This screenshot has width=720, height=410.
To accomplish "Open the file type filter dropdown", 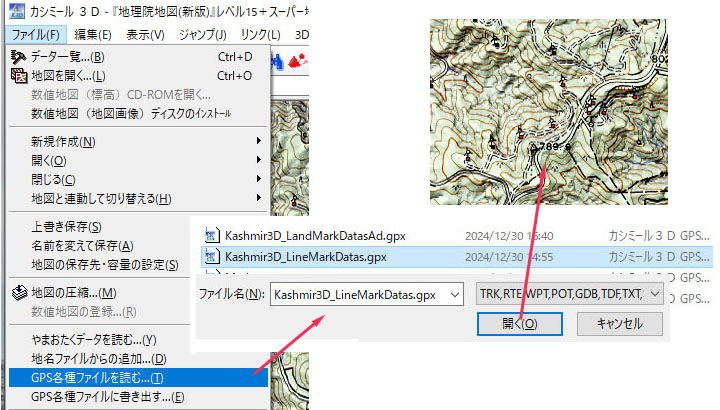I will coord(654,295).
